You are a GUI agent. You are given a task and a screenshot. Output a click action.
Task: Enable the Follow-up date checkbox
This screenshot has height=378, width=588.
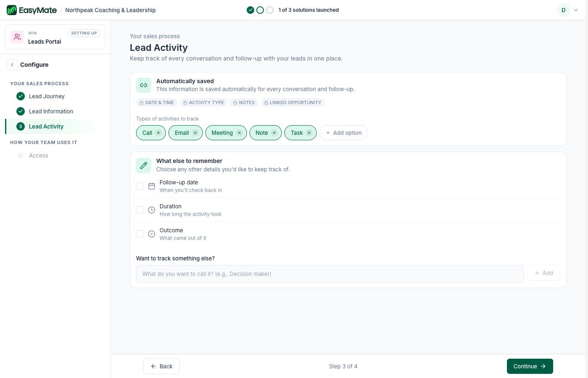tap(140, 186)
